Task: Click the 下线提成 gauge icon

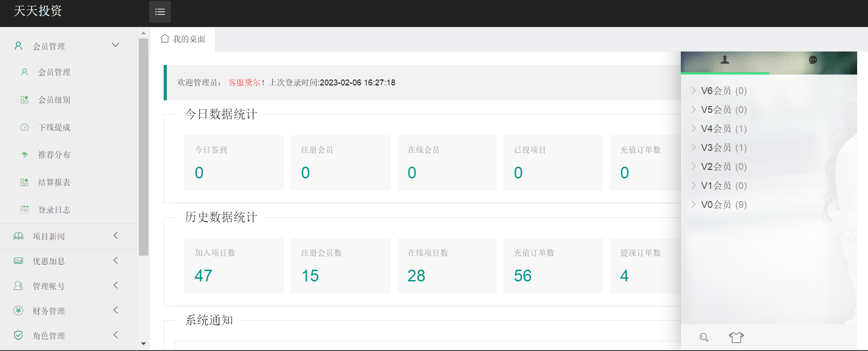Action: pos(24,127)
